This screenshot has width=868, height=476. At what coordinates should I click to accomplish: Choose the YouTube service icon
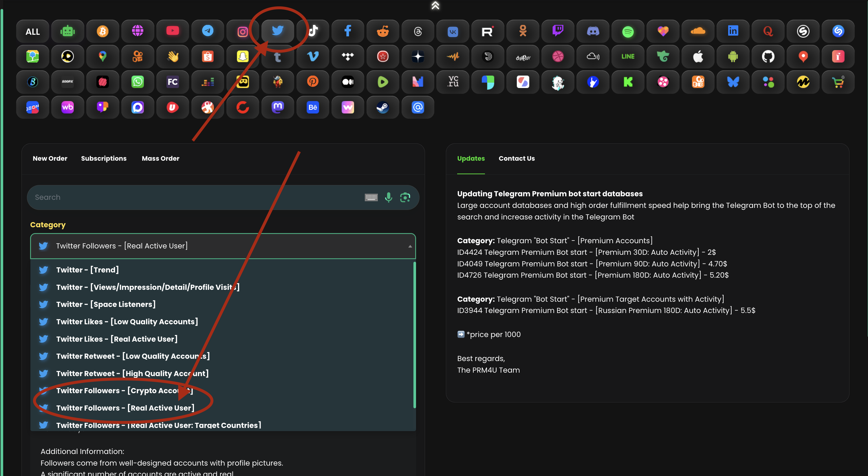click(173, 31)
